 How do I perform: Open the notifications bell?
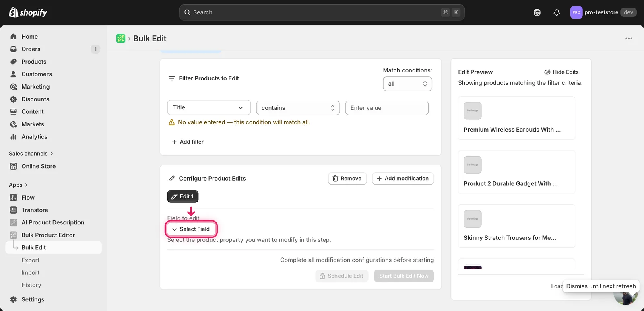click(557, 12)
